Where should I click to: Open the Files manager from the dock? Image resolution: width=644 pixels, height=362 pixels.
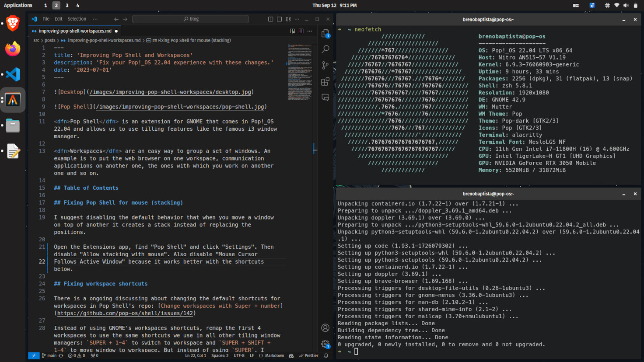(13, 125)
